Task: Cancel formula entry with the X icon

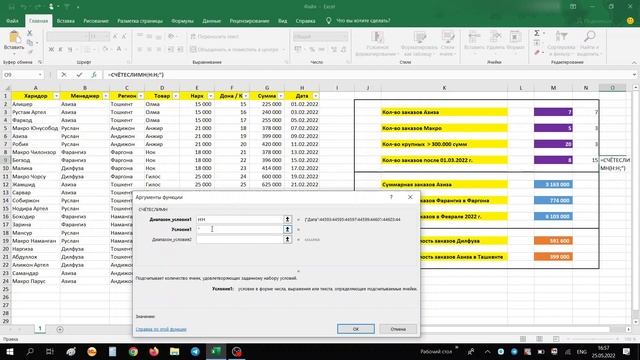Action: tap(64, 75)
